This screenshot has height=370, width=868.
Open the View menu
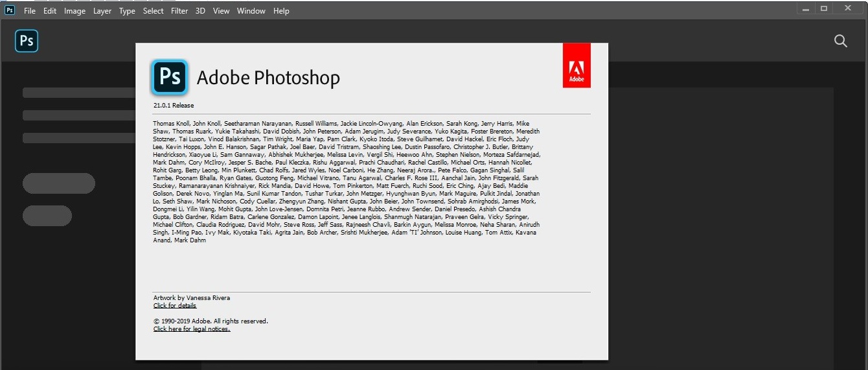pos(221,11)
